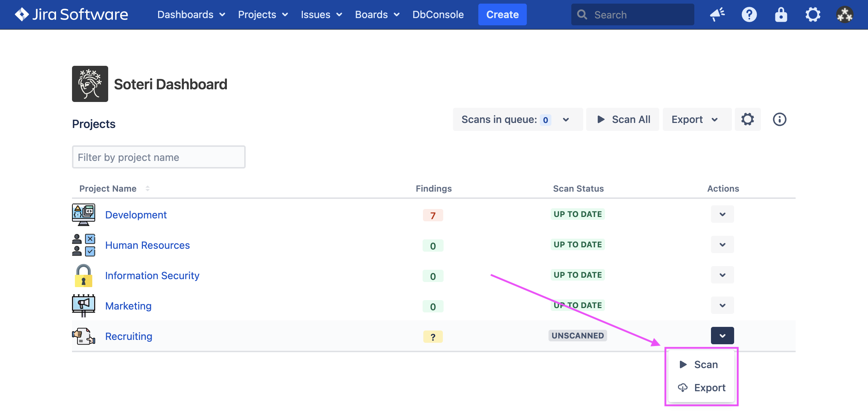
Task: Open the Jira help question icon
Action: pos(749,14)
